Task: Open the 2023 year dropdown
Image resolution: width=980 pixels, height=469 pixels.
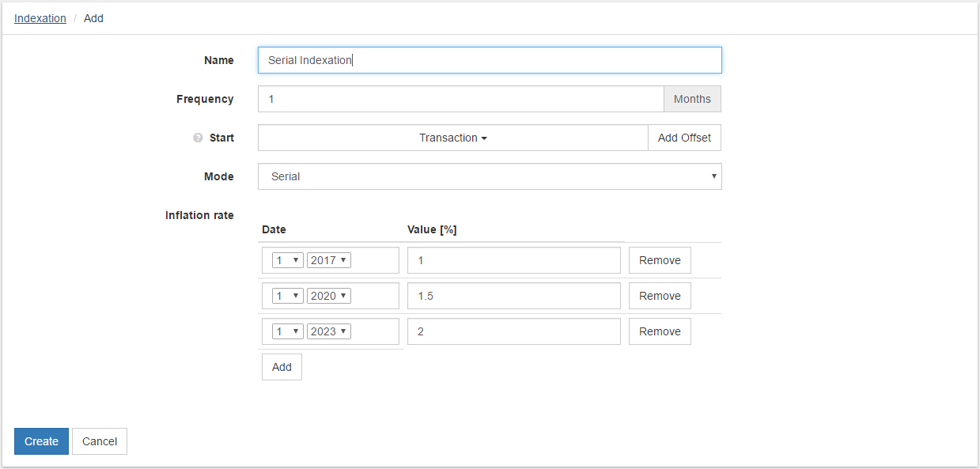Action: click(328, 331)
